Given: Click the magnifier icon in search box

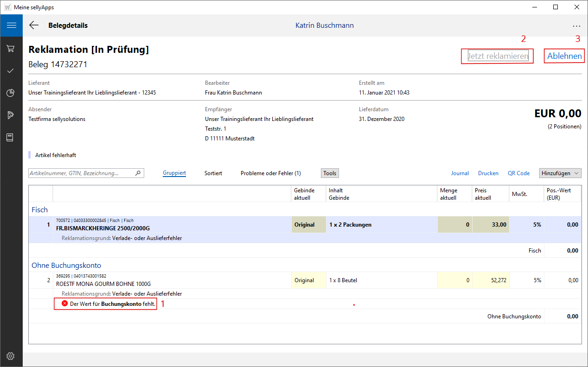Looking at the screenshot, I should tap(138, 173).
